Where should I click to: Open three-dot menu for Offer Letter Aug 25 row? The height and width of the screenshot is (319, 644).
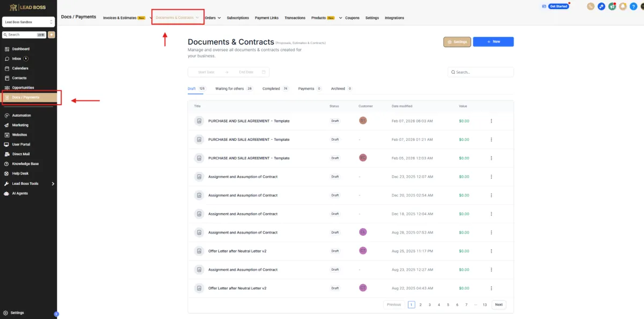(x=491, y=251)
